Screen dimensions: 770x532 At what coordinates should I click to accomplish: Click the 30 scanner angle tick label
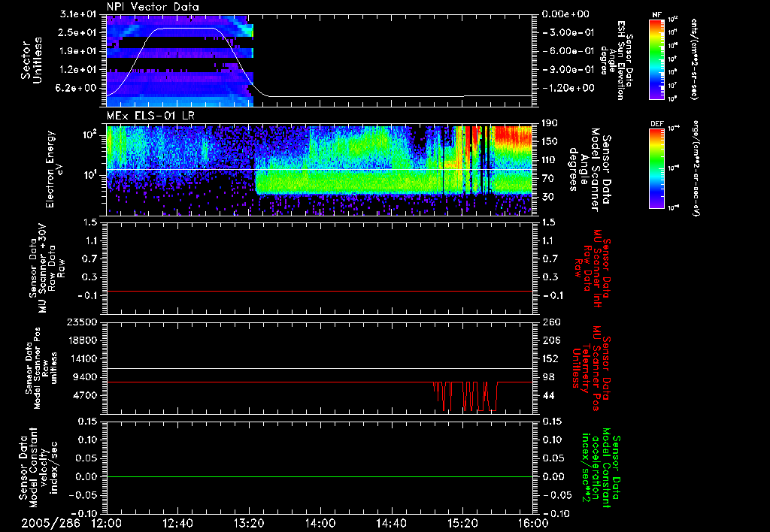pos(547,197)
